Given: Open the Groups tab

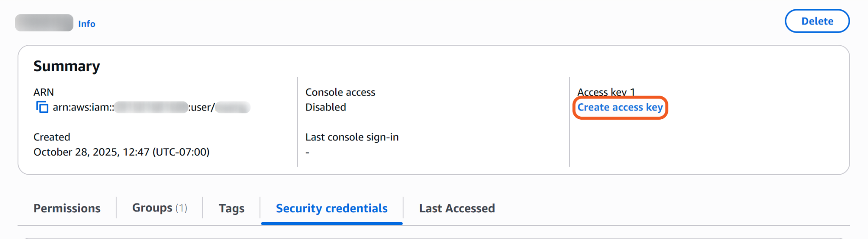Looking at the screenshot, I should pos(159,208).
